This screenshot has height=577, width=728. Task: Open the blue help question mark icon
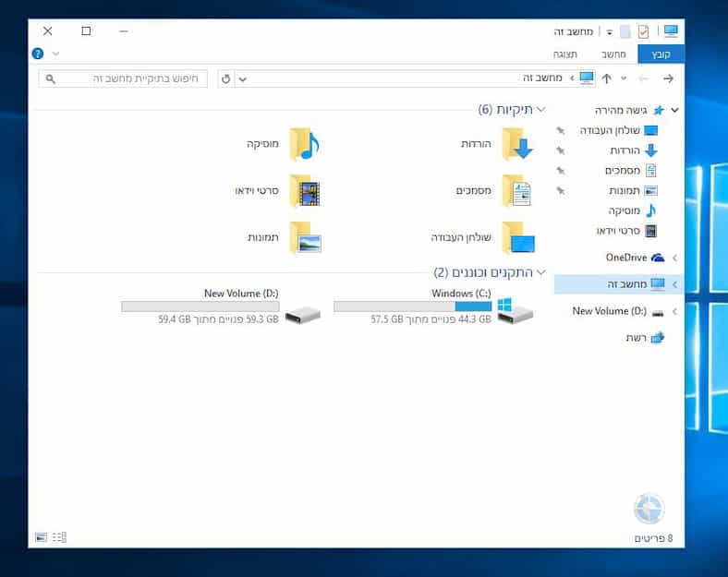(38, 54)
